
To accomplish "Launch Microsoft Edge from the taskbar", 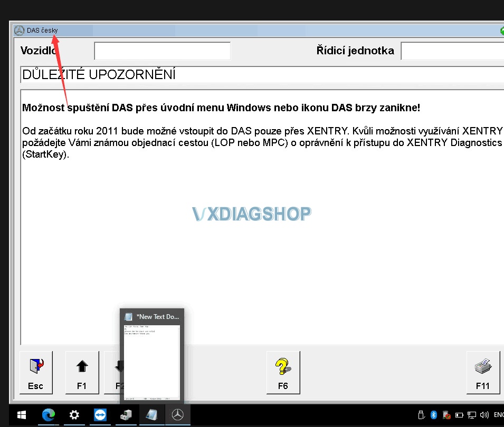I will coord(49,415).
